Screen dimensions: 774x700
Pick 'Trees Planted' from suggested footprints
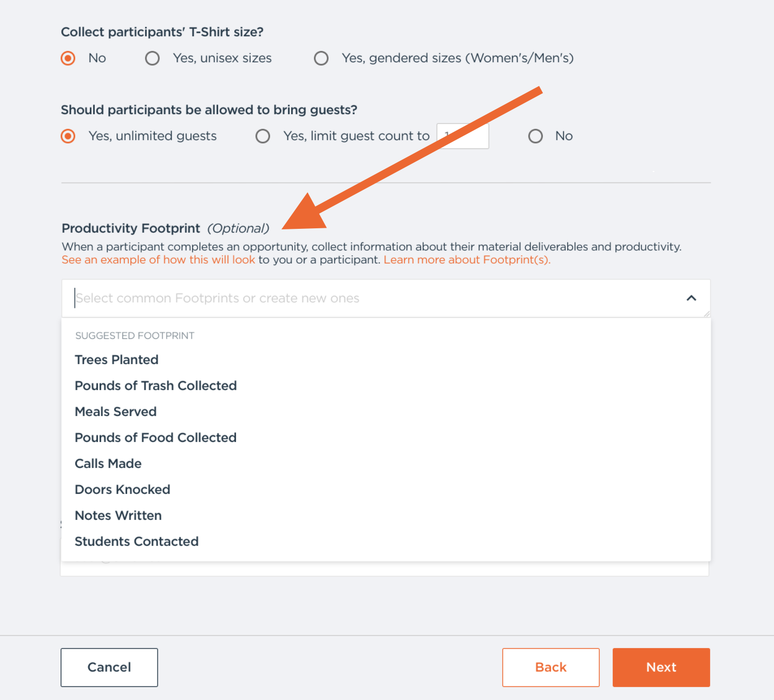point(117,360)
